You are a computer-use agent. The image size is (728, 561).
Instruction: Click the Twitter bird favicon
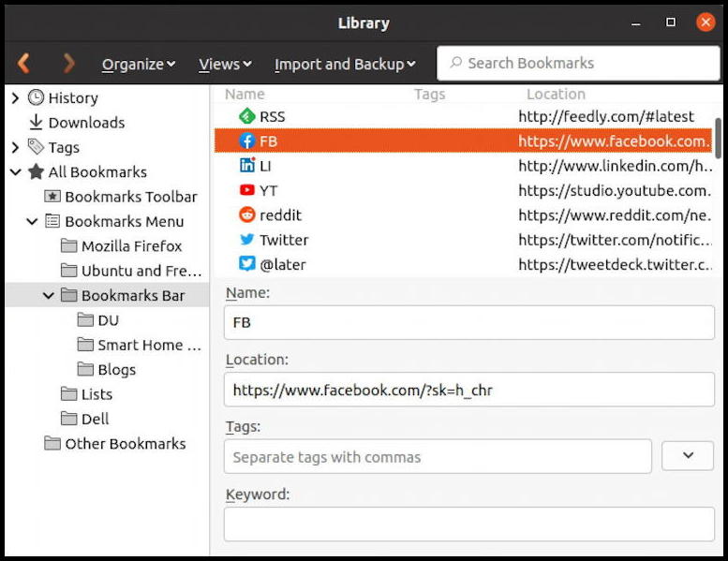tap(247, 239)
